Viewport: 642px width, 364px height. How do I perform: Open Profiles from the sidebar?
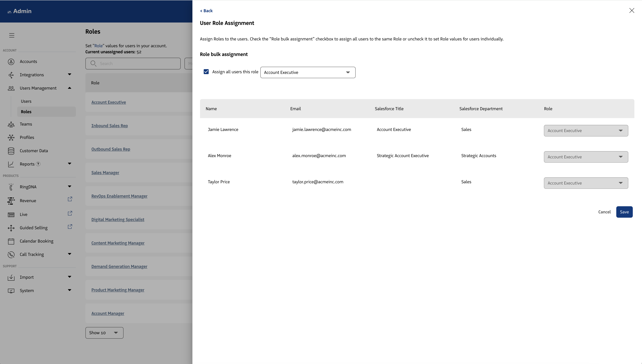[x=27, y=137]
